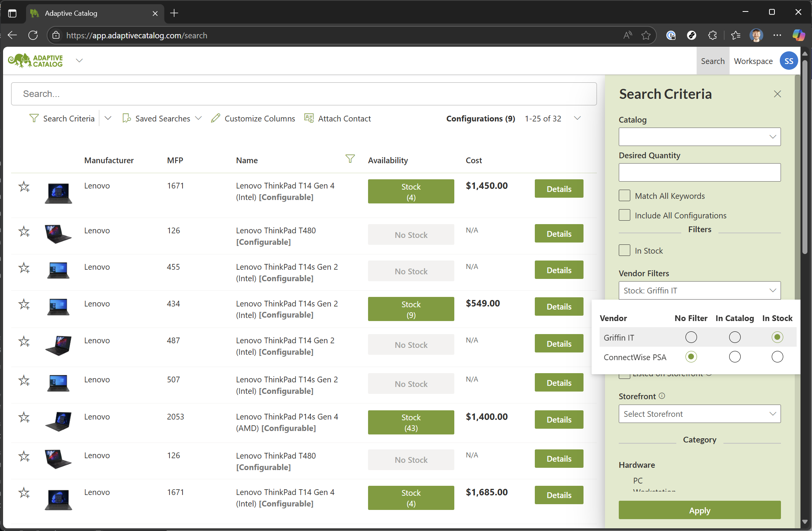Click the Adaptive Catalog chameleon logo
812x531 pixels.
point(36,61)
